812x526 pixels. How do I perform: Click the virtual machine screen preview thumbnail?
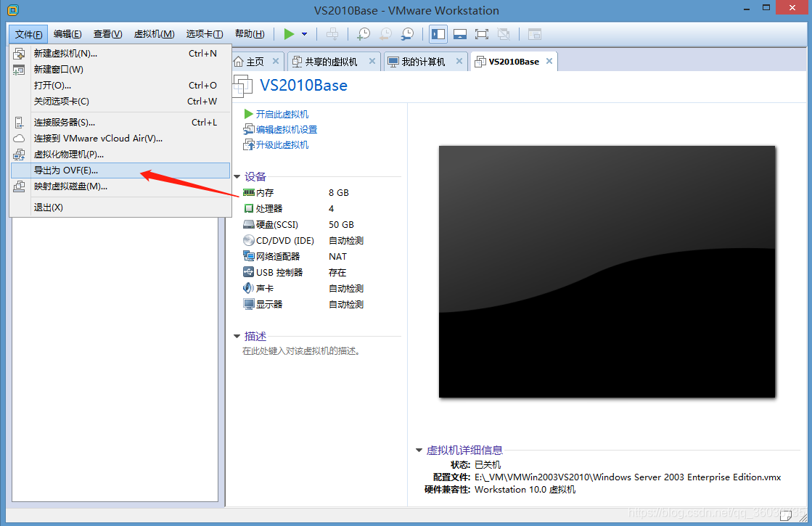[x=607, y=272]
